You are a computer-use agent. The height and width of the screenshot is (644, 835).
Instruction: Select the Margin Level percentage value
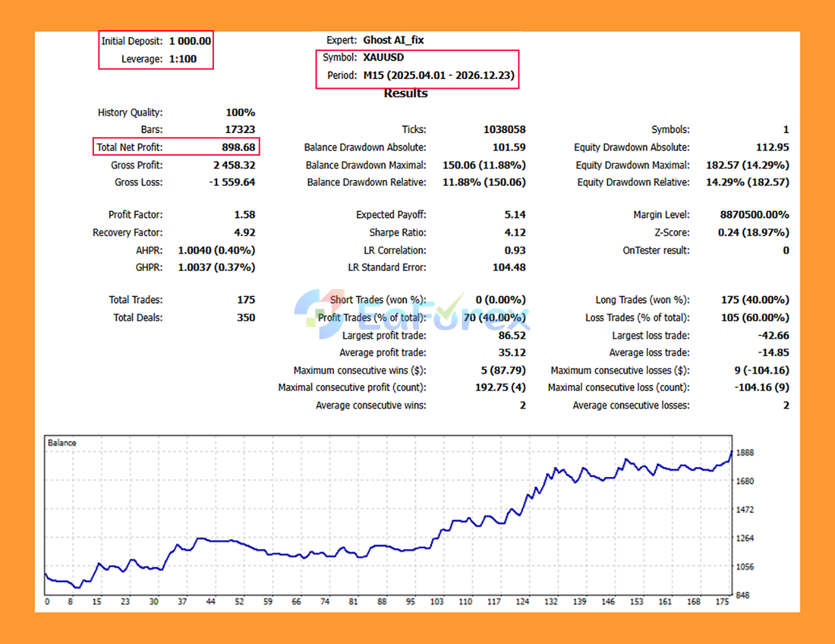755,214
